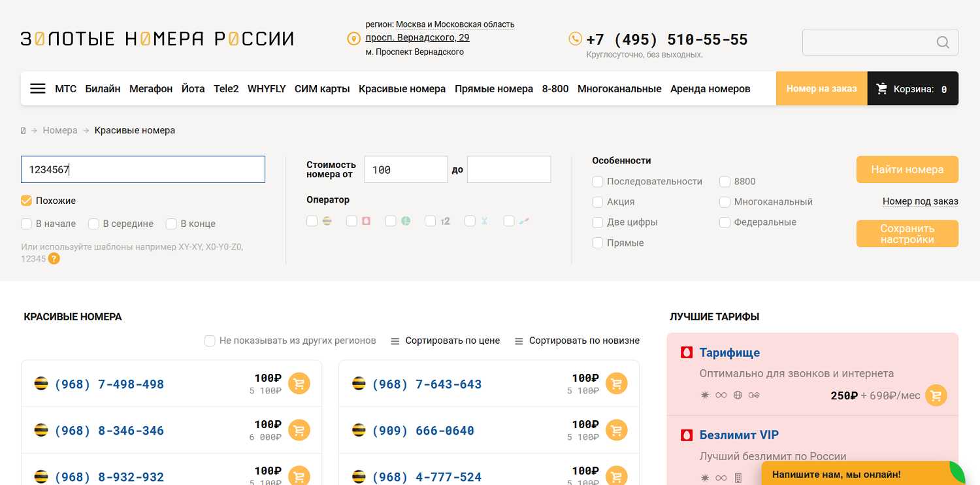980x485 pixels.
Task: Check the В середине option
Action: [x=94, y=224]
